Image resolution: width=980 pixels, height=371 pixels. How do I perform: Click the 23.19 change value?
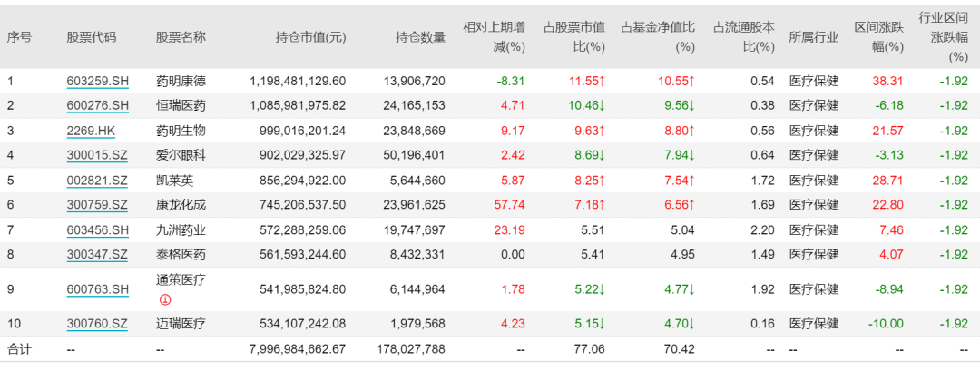(x=510, y=230)
